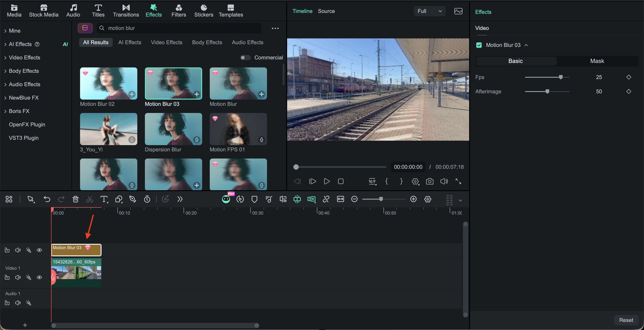Click the fullscreen expand arrows icon
Image resolution: width=644 pixels, height=330 pixels.
[x=458, y=181]
